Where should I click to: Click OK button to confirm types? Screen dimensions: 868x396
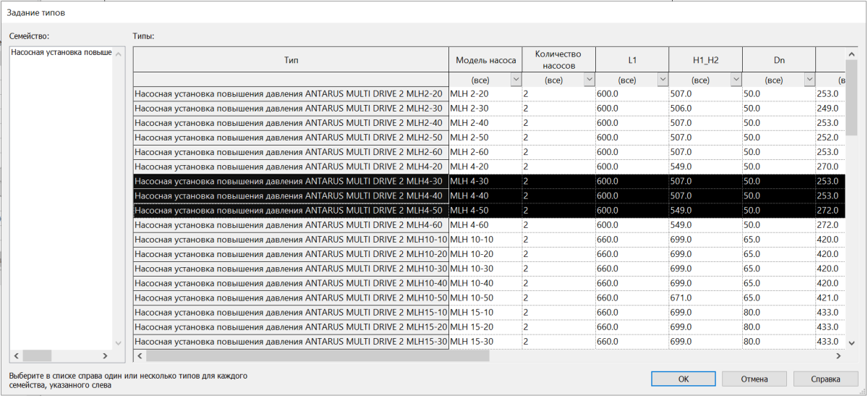[x=683, y=379]
